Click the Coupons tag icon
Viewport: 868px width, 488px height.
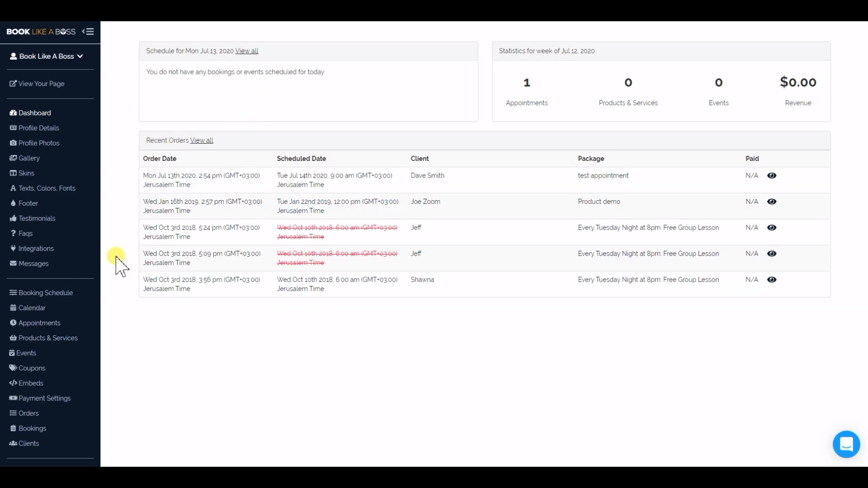point(13,368)
